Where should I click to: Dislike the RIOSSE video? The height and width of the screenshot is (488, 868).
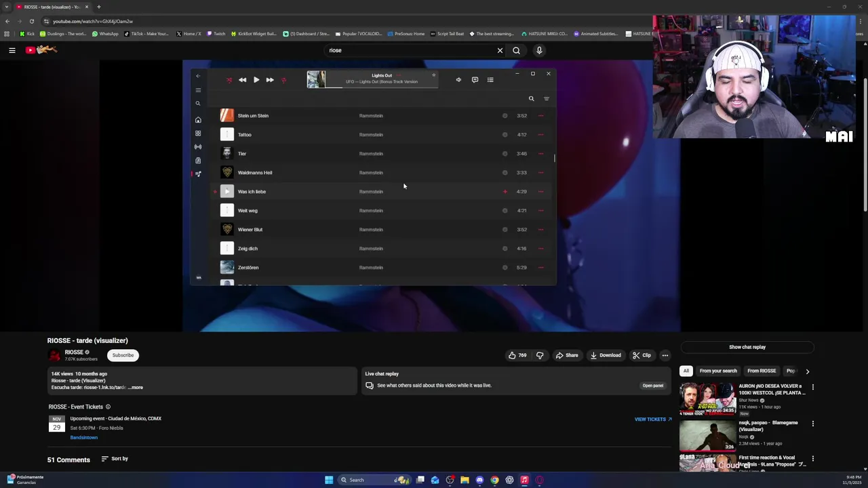pyautogui.click(x=540, y=355)
